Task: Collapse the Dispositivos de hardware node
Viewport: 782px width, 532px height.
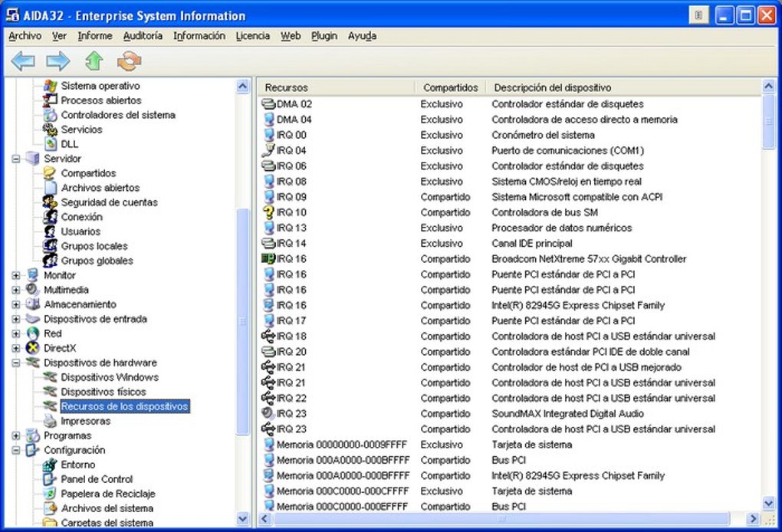Action: click(16, 363)
